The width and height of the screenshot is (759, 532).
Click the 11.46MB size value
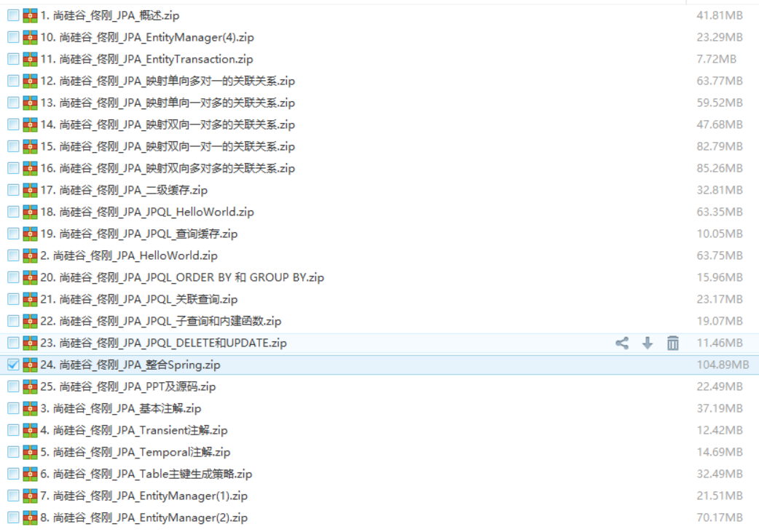pyautogui.click(x=720, y=343)
